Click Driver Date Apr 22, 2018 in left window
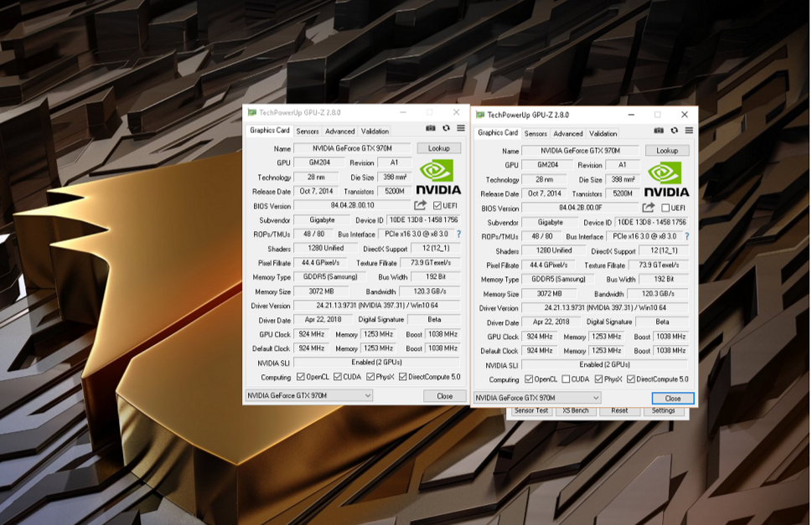The image size is (812, 525). [323, 320]
